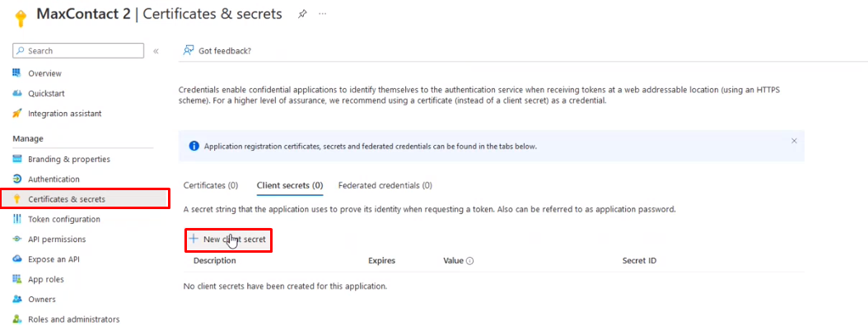
Task: Click the feedback person icon
Action: (x=189, y=51)
